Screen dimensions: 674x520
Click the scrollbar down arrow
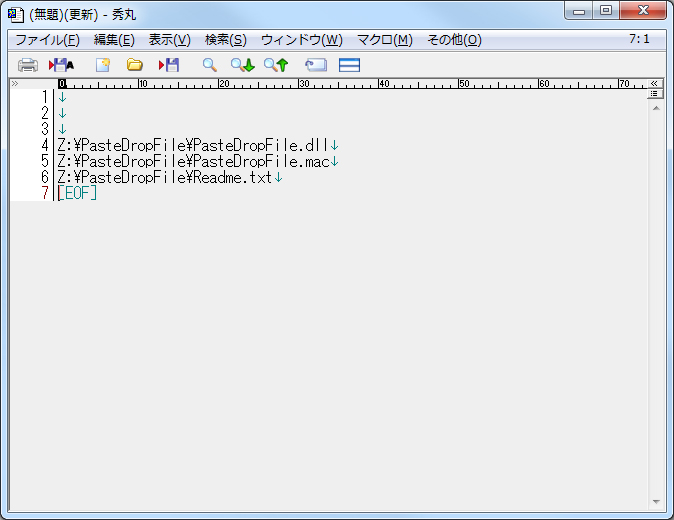click(656, 502)
